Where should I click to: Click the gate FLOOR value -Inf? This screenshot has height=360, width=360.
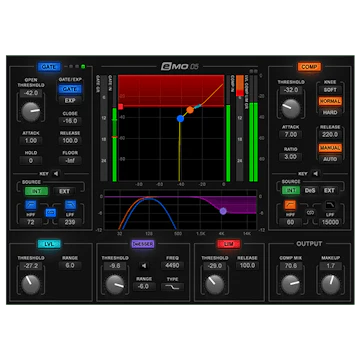coord(70,160)
